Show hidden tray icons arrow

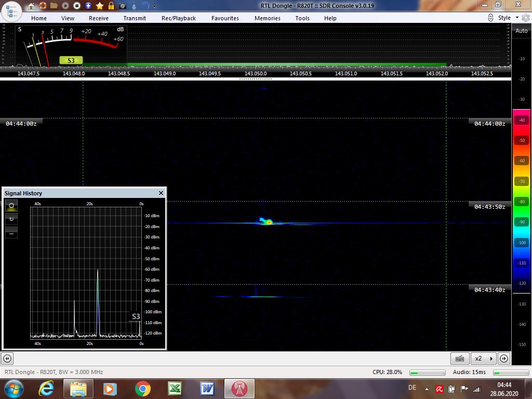(427, 389)
